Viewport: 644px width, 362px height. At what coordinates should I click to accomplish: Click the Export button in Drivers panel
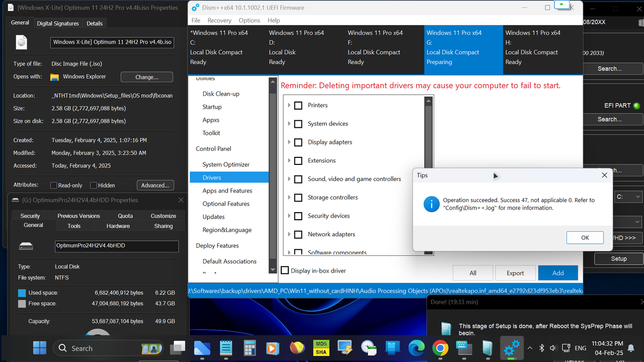pos(515,273)
